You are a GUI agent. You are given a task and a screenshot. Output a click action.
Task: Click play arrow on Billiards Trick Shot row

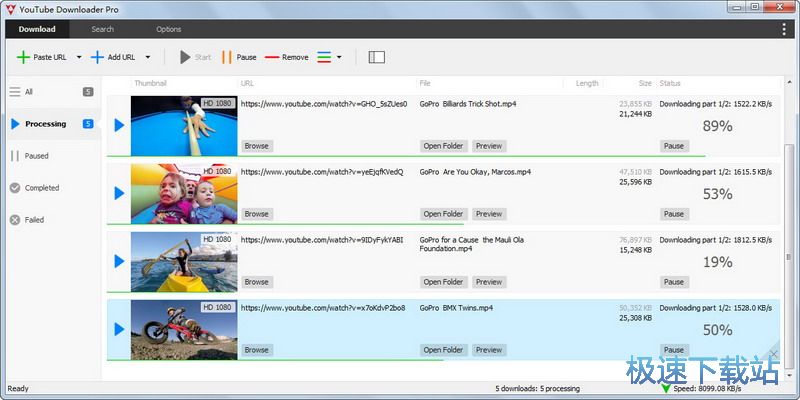(119, 125)
